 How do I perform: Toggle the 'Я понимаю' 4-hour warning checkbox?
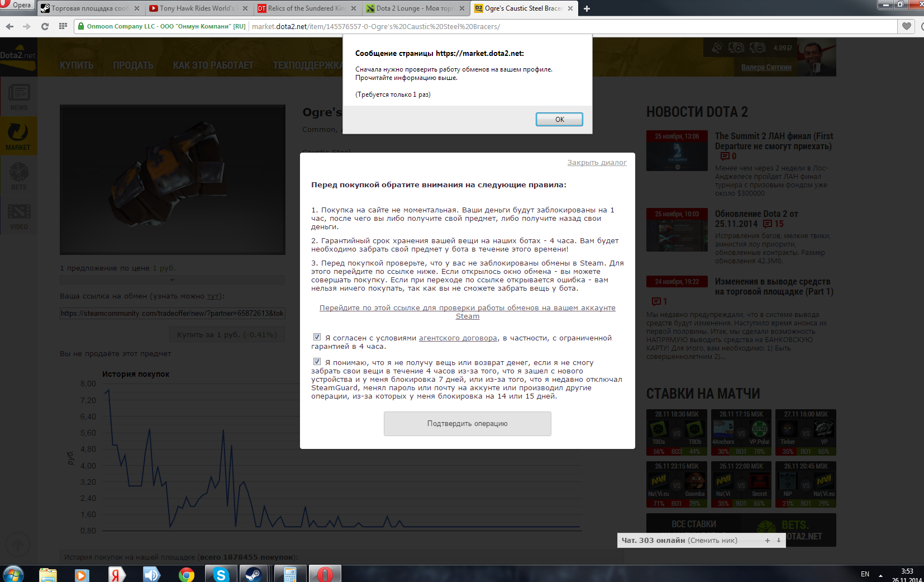point(317,362)
